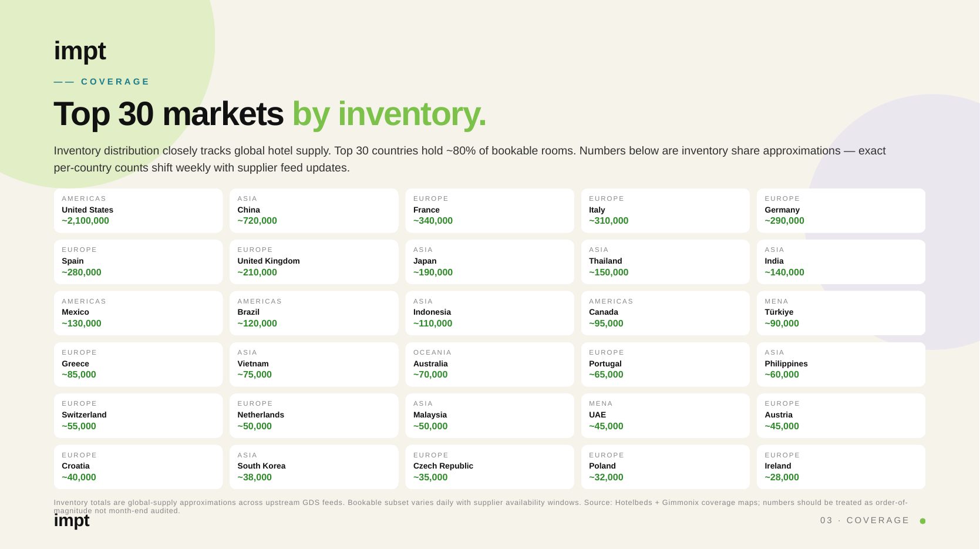This screenshot has height=549, width=980.
Task: Open the Türkiye MENA card
Action: tap(841, 313)
